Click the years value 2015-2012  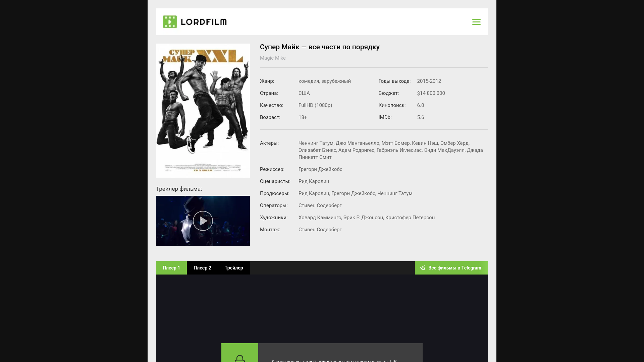(429, 81)
